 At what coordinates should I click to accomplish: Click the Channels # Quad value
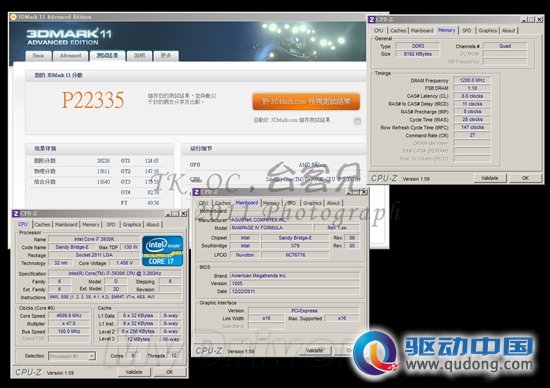[x=505, y=46]
